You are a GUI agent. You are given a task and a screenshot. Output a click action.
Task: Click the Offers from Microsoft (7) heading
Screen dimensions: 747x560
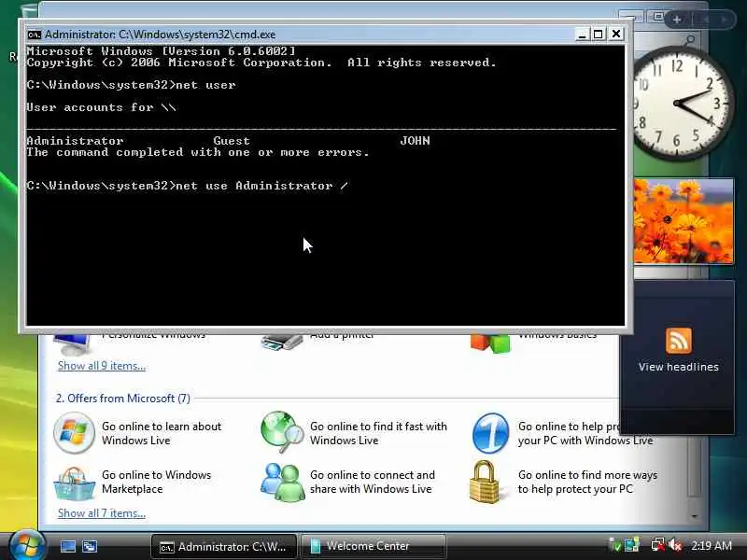(x=123, y=399)
